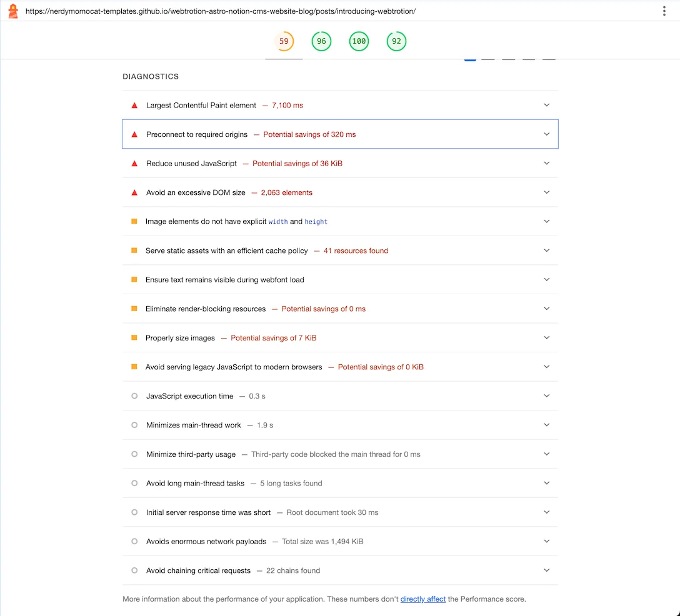Select the score gauge showing 92
Screen dimensions: 680x616
(x=396, y=42)
